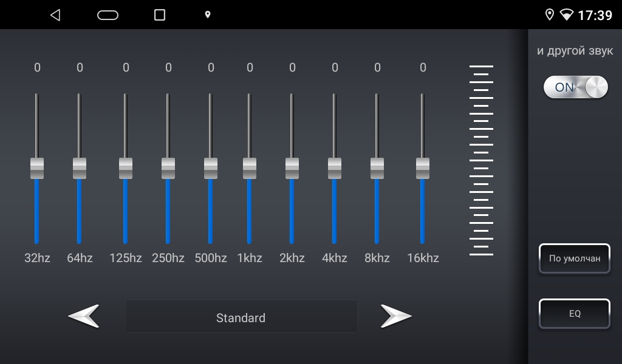
Task: Click the vertical level scale ruler
Action: point(481,160)
